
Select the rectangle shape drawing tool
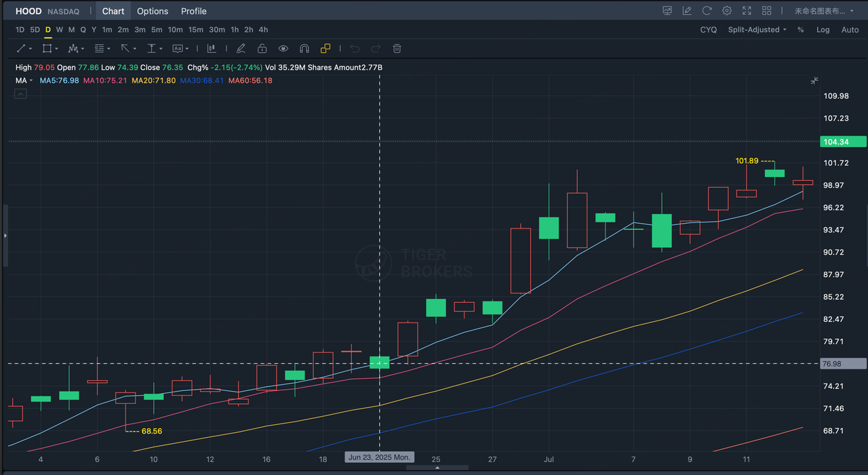pyautogui.click(x=47, y=48)
